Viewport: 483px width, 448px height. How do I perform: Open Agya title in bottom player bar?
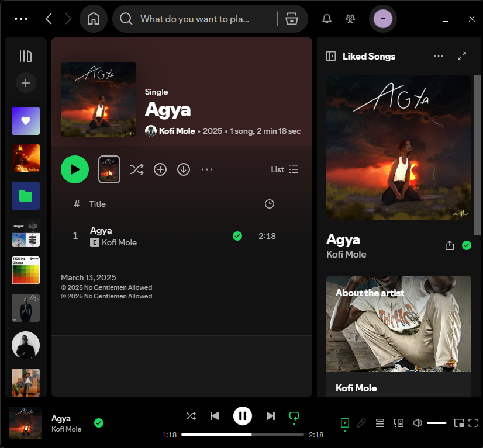[61, 418]
